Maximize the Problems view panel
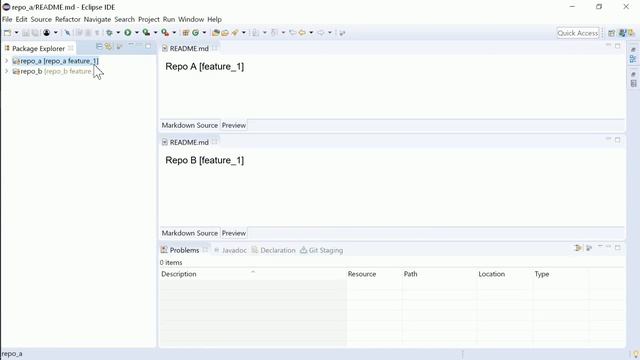The width and height of the screenshot is (640, 360). (618, 247)
